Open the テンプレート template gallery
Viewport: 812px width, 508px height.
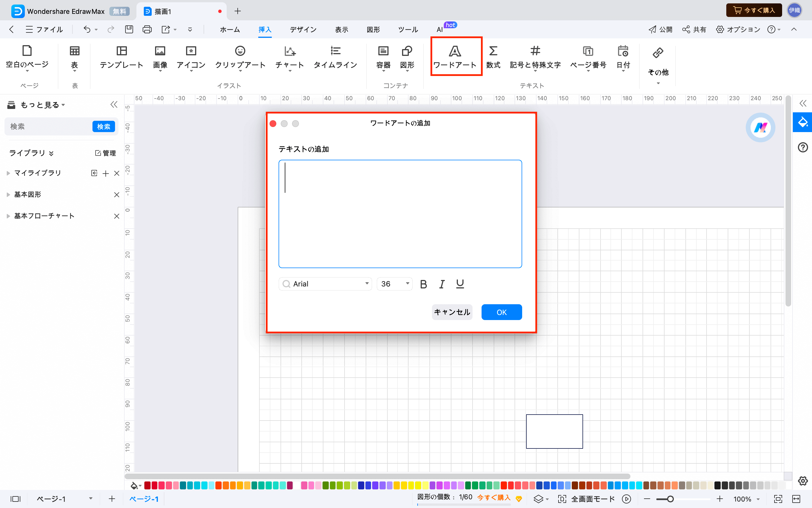122,57
